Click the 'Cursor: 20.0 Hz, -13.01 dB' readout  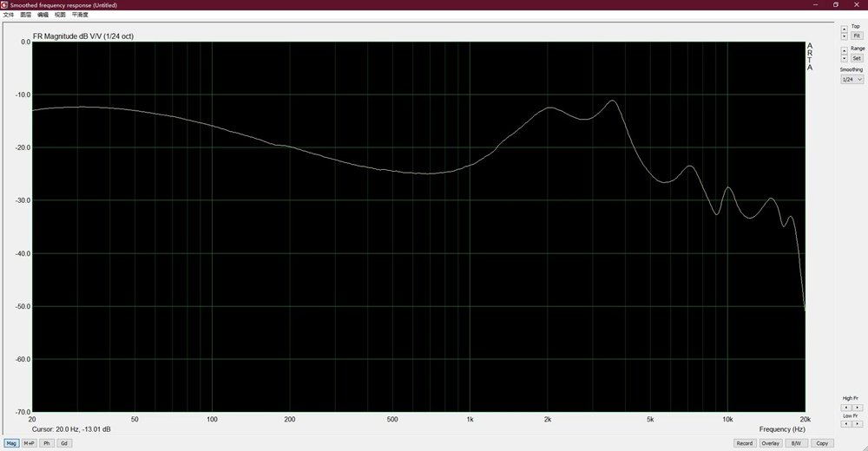tap(71, 429)
